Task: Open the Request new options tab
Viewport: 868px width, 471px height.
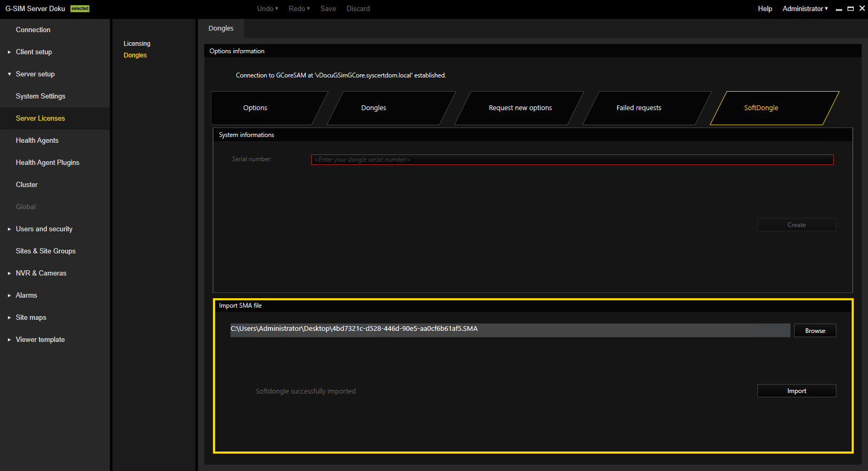Action: click(520, 108)
